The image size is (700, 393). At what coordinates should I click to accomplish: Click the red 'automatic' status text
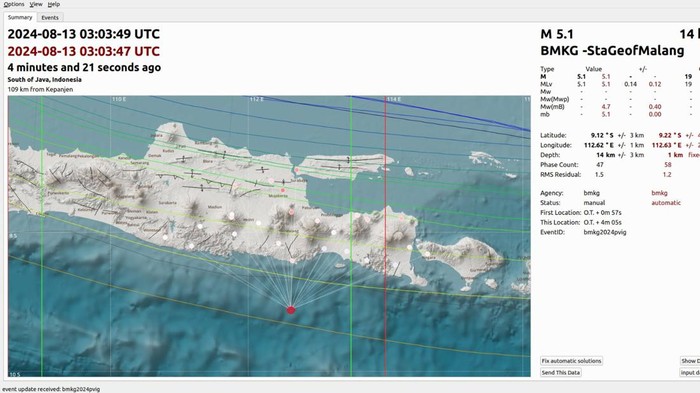pyautogui.click(x=666, y=203)
